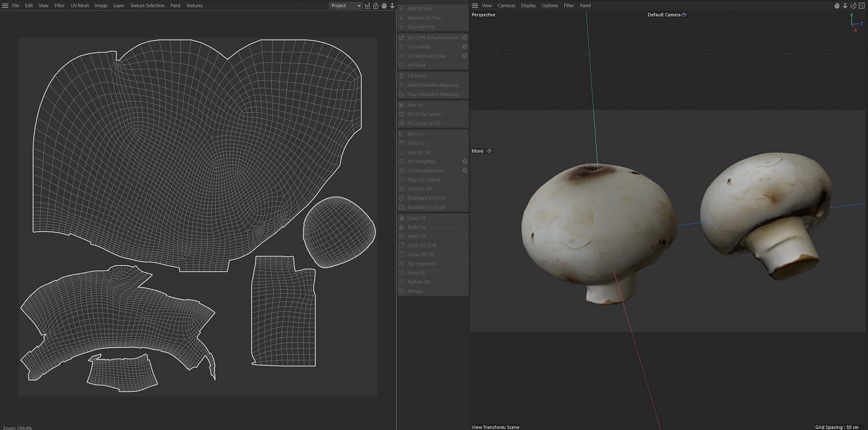
Task: Apply the Max UV command
Action: (x=433, y=105)
